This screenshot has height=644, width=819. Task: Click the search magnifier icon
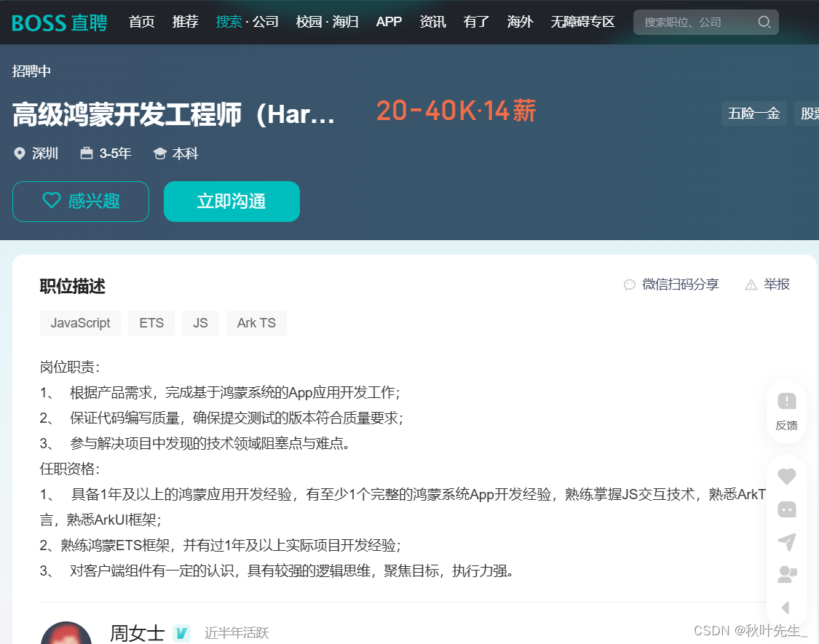pos(764,22)
